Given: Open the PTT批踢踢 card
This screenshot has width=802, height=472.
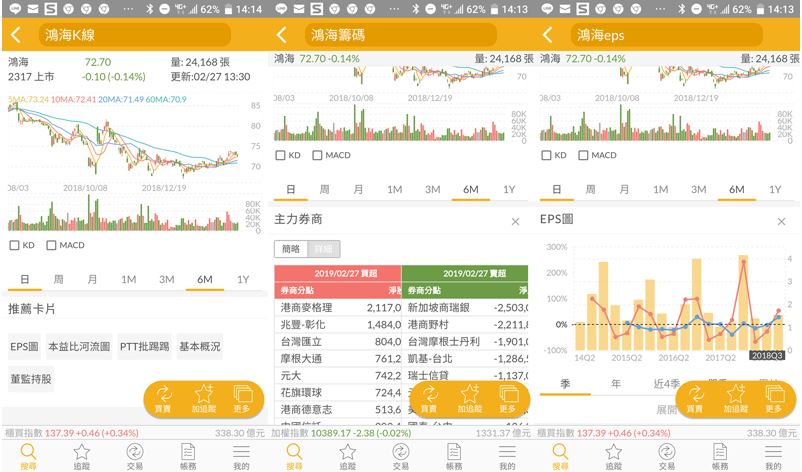Looking at the screenshot, I should click(x=145, y=347).
